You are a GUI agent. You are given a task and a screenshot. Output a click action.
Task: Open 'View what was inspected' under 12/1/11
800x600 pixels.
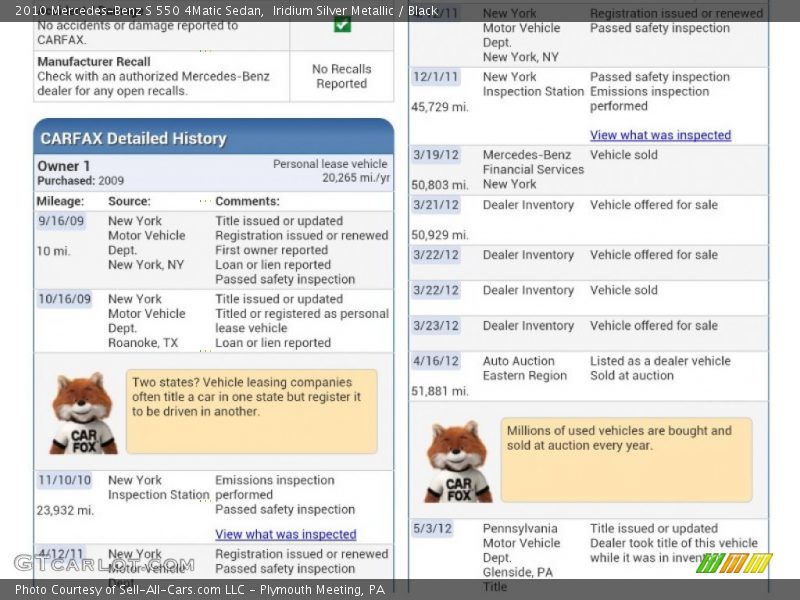click(661, 135)
